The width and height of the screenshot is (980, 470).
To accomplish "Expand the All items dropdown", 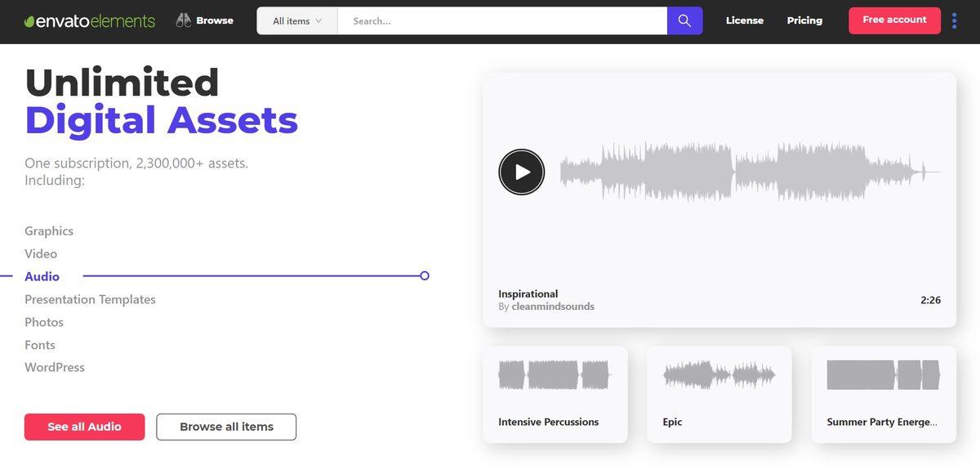I will (x=296, y=21).
